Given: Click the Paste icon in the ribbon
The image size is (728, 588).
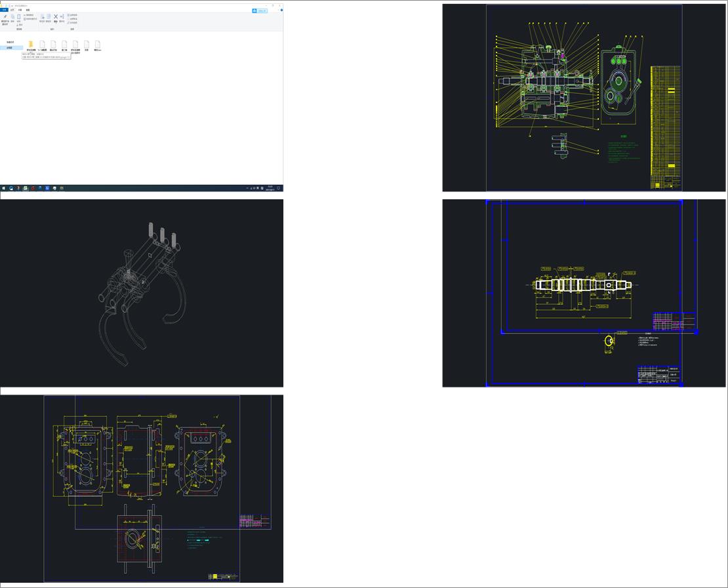Looking at the screenshot, I should pos(19,18).
